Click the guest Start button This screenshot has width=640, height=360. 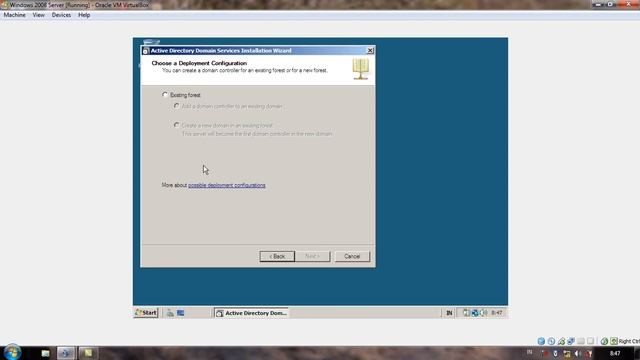coord(146,313)
